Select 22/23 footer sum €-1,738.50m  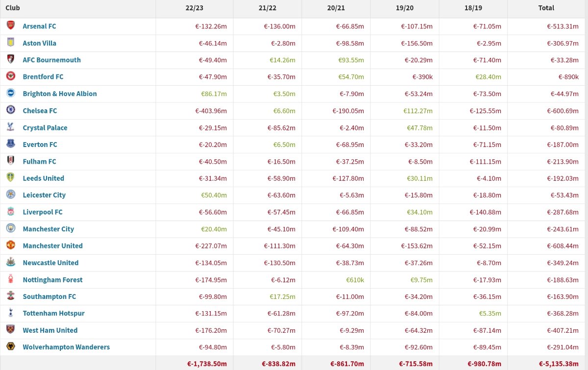pos(207,364)
